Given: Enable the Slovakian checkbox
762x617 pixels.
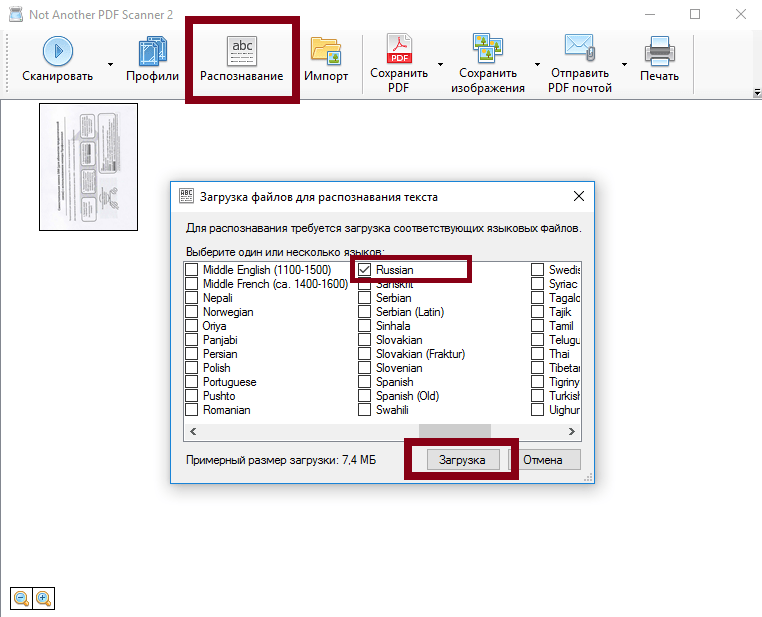Looking at the screenshot, I should tap(364, 340).
